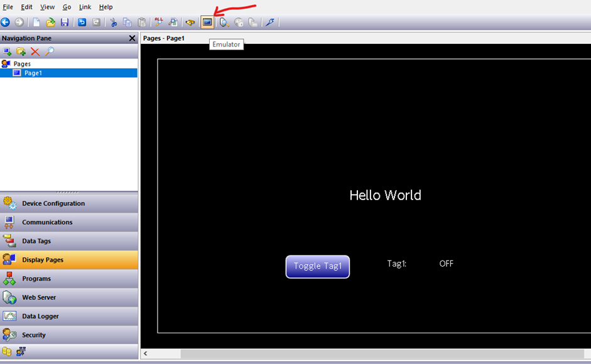Open the View menu

[48, 7]
